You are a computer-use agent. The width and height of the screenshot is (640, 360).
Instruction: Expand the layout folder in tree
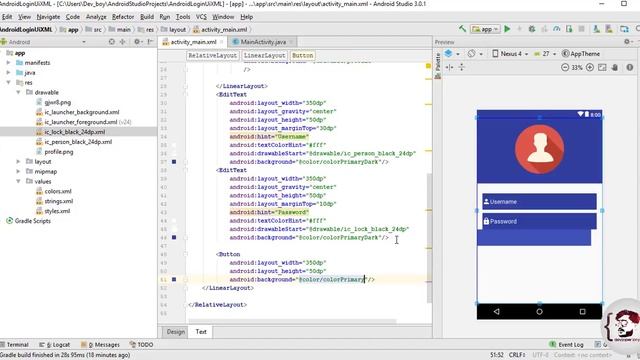pos(18,162)
